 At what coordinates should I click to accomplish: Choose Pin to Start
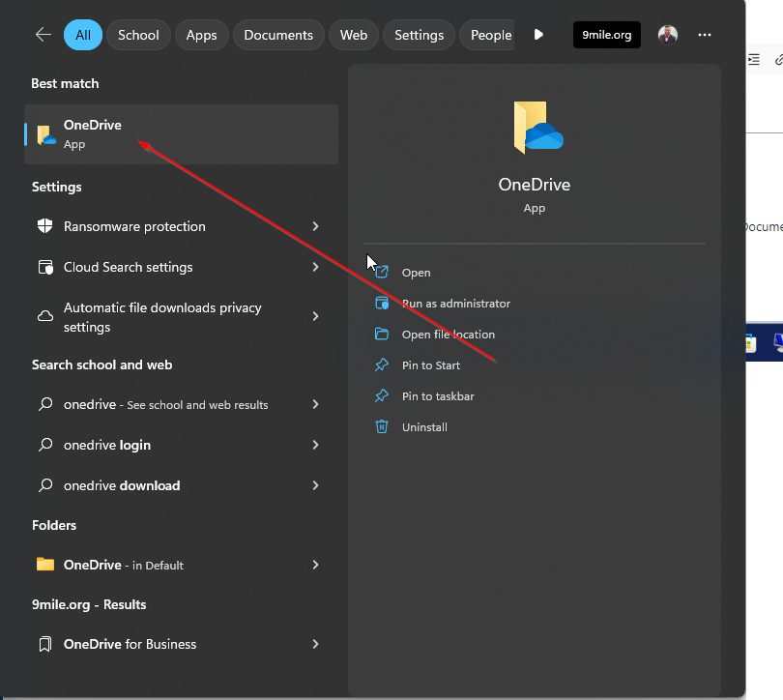pyautogui.click(x=430, y=365)
